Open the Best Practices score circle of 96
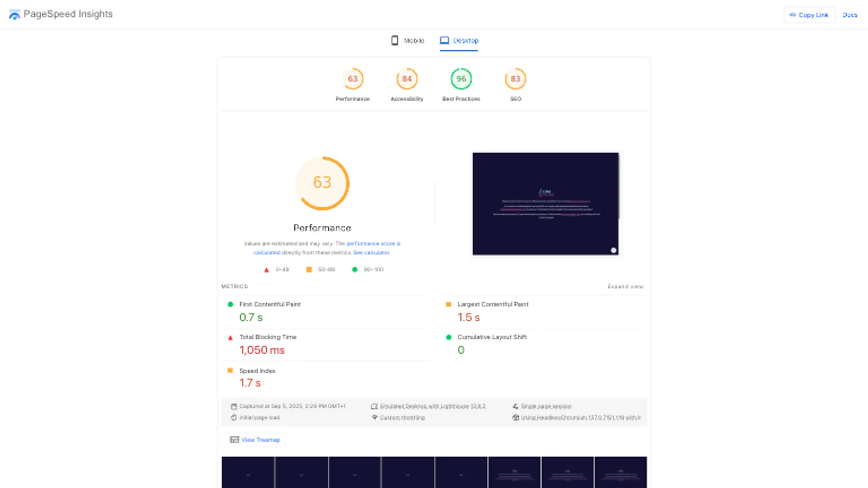This screenshot has width=868, height=488. click(461, 79)
